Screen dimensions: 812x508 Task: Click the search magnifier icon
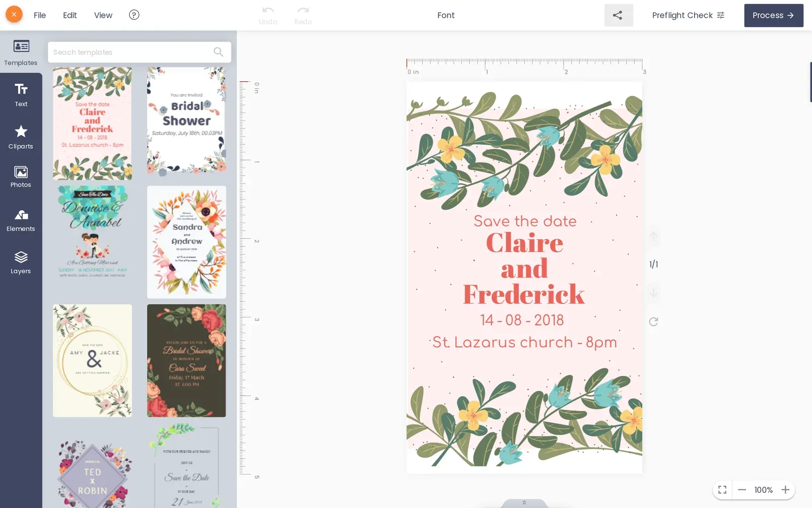(218, 52)
